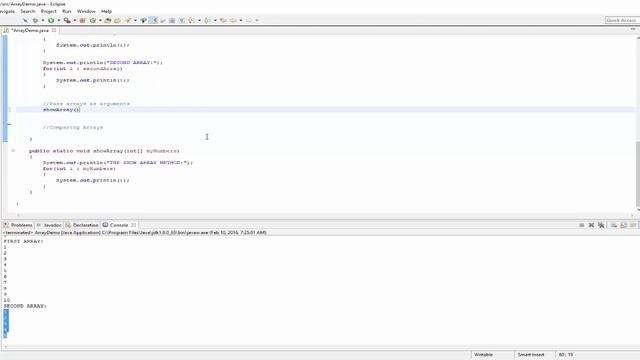Open the External Tools dropdown arrow
This screenshot has height=360, width=640.
tap(75, 20)
